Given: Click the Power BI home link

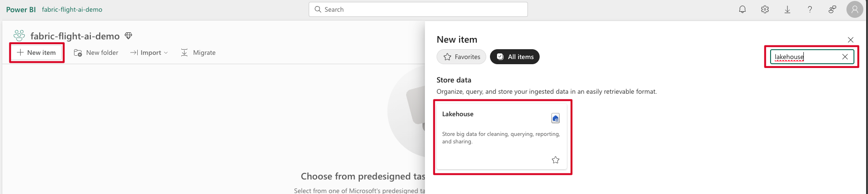Looking at the screenshot, I should click(21, 9).
